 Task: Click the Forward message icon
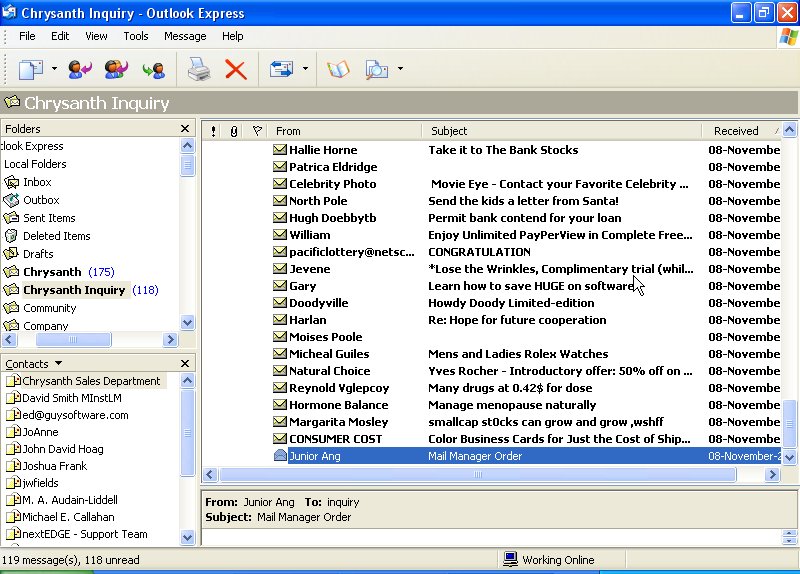(153, 69)
